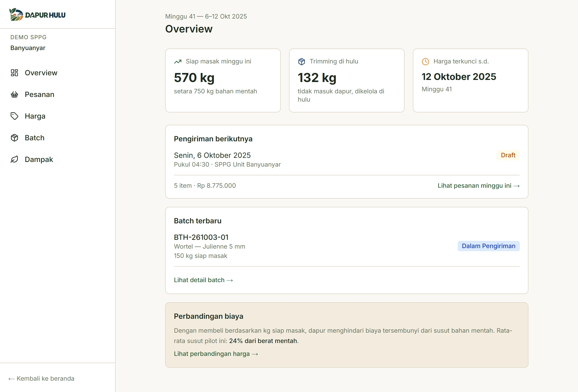578x392 pixels.
Task: Click Pukul 04:30 · SPPG Unit Banyuanyar text
Action: [x=227, y=165]
